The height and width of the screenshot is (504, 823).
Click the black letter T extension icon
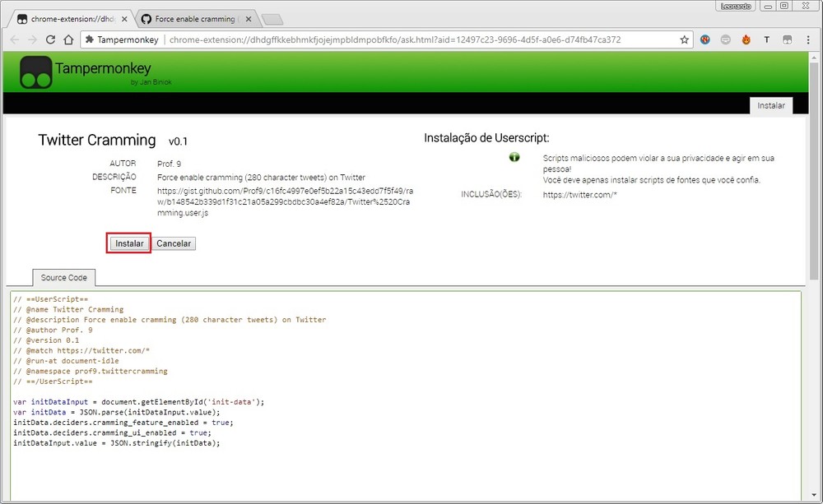tap(767, 39)
